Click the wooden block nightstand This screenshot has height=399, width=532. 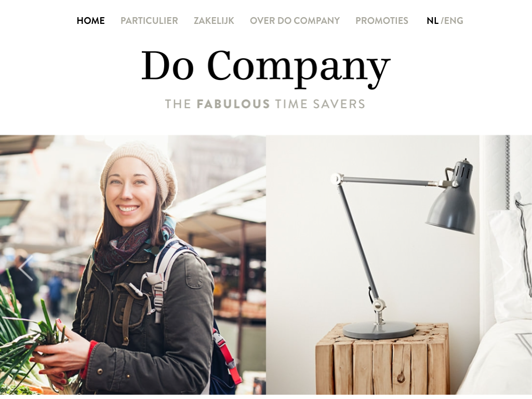383,360
